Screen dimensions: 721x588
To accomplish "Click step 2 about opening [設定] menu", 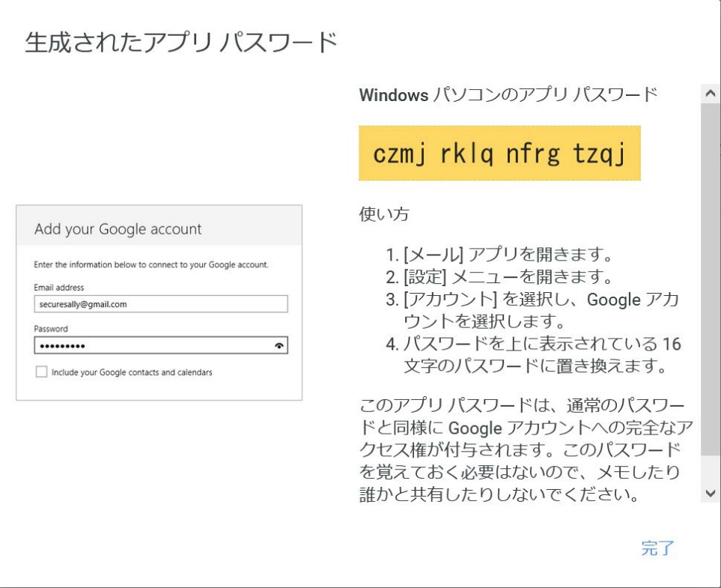I will point(499,276).
